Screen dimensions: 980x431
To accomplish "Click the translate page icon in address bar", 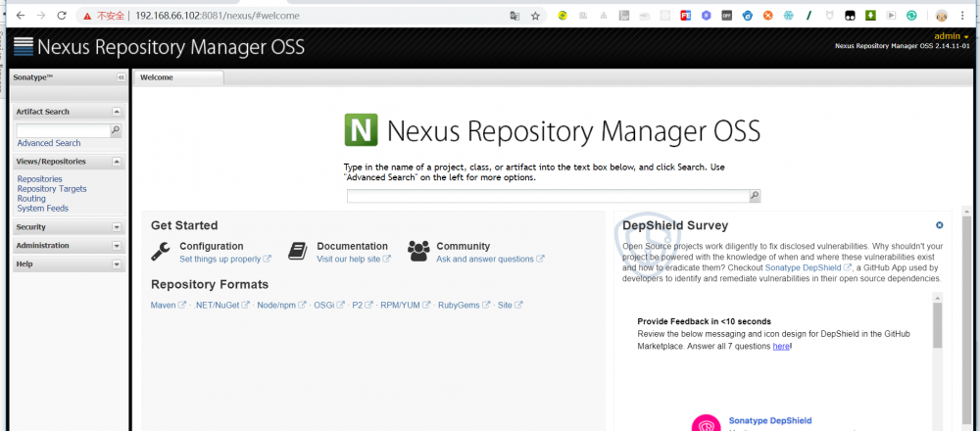I will (x=514, y=16).
